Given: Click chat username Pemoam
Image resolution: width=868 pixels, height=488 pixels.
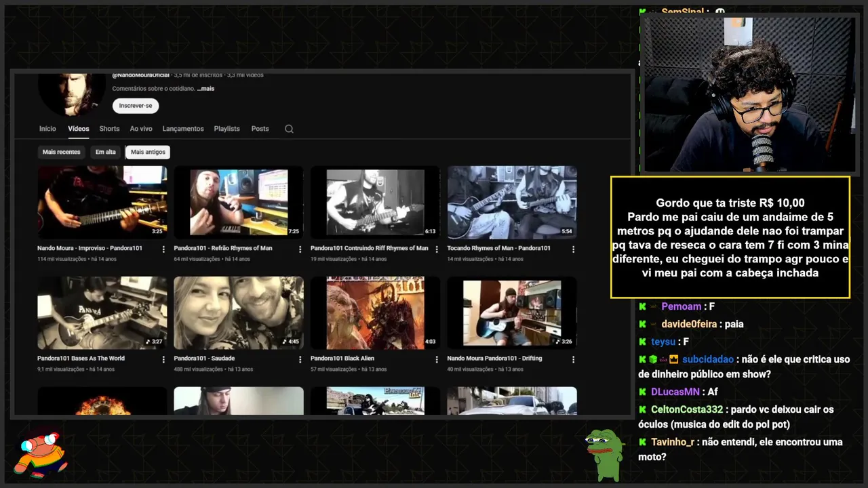Looking at the screenshot, I should (681, 306).
